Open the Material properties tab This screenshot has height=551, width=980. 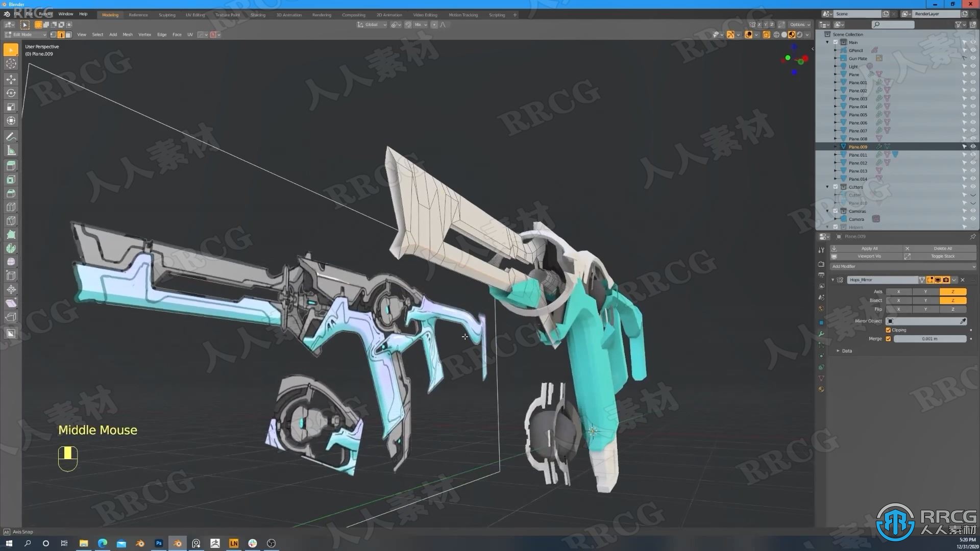[x=821, y=389]
